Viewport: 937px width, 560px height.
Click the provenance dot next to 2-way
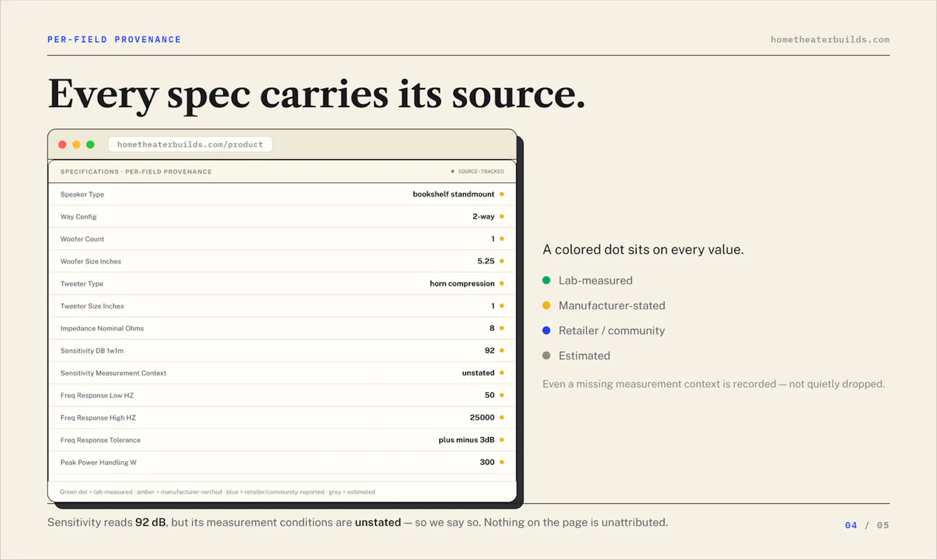pos(502,217)
